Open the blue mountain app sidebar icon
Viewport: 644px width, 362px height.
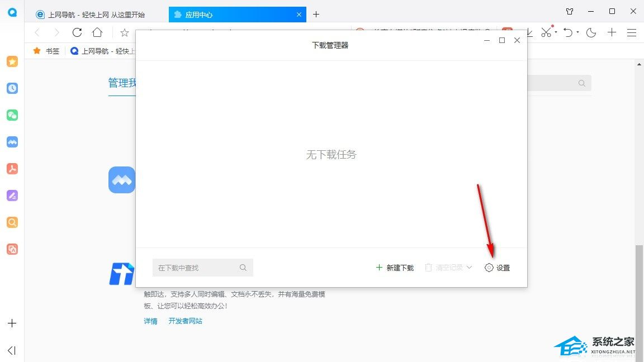click(x=12, y=142)
